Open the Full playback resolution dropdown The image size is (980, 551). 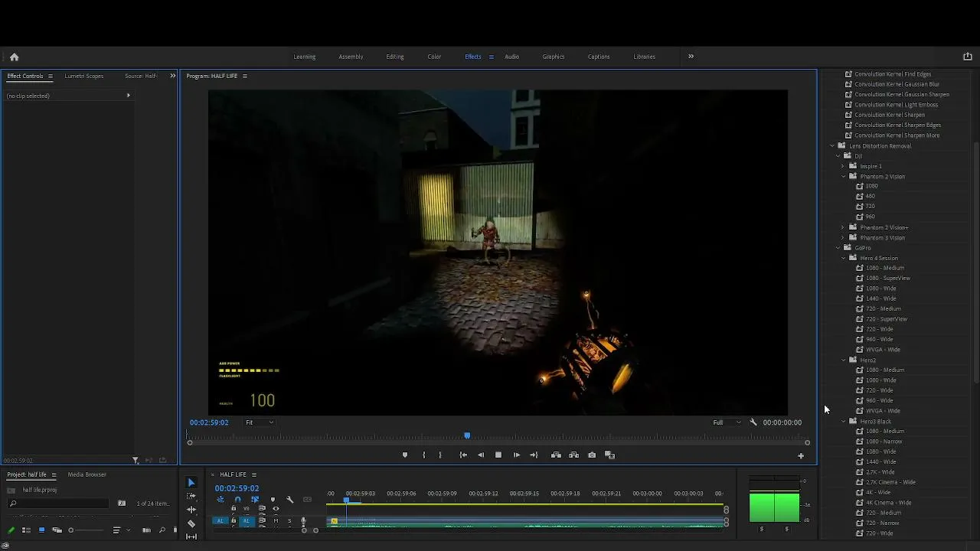click(x=727, y=422)
